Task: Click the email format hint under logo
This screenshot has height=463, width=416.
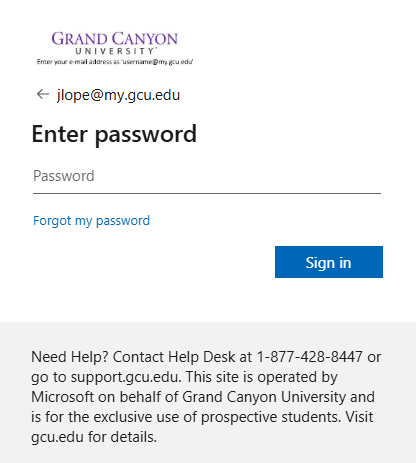Action: (115, 62)
